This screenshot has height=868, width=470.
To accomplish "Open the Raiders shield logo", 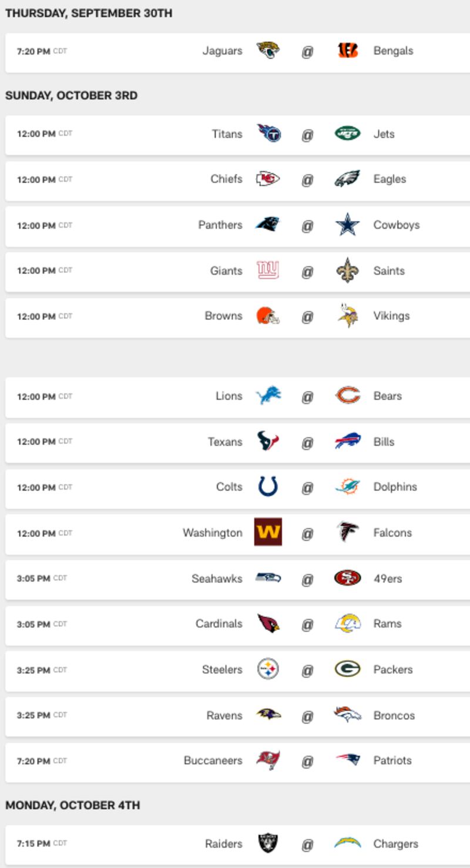I will [x=268, y=843].
